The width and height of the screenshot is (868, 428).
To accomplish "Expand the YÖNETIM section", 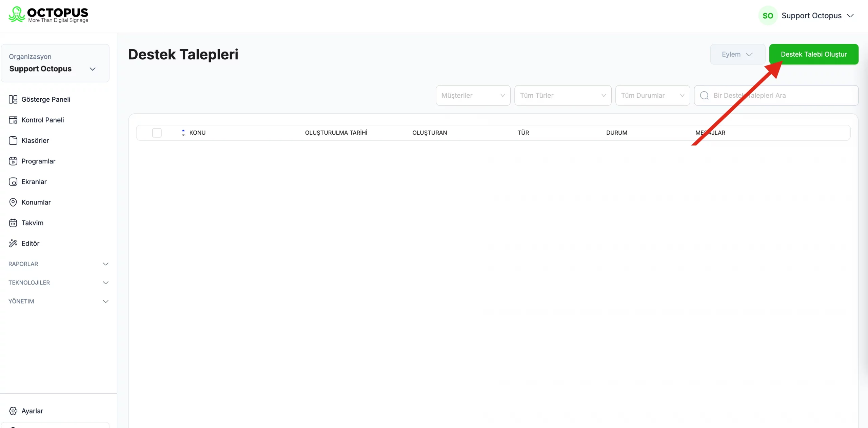I will coord(58,301).
